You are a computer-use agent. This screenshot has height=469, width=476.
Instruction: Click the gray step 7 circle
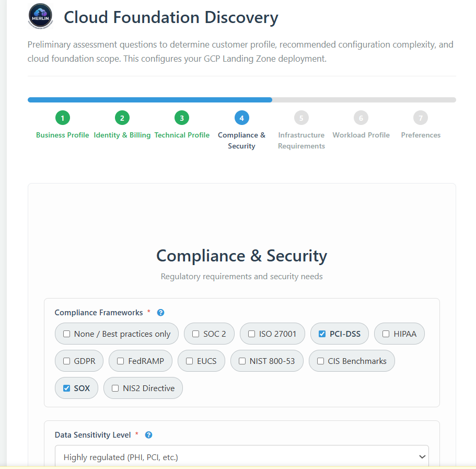click(421, 118)
